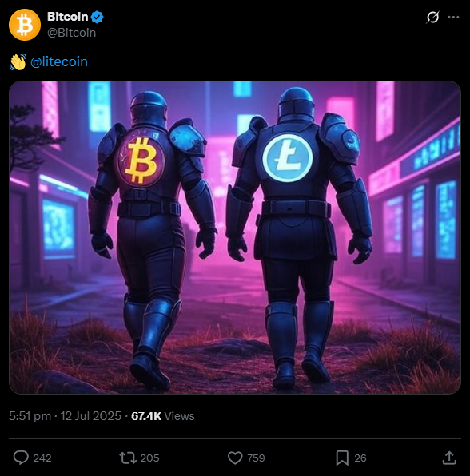Open the @litecoin mention link
Screen dimensions: 470x476
tap(59, 62)
